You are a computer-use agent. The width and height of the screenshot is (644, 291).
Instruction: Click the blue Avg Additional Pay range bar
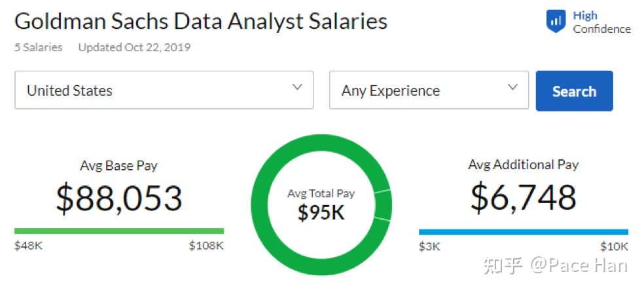click(523, 231)
